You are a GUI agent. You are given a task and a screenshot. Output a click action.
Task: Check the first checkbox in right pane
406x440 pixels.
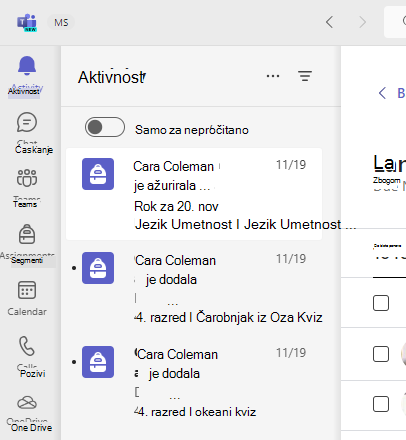click(381, 303)
